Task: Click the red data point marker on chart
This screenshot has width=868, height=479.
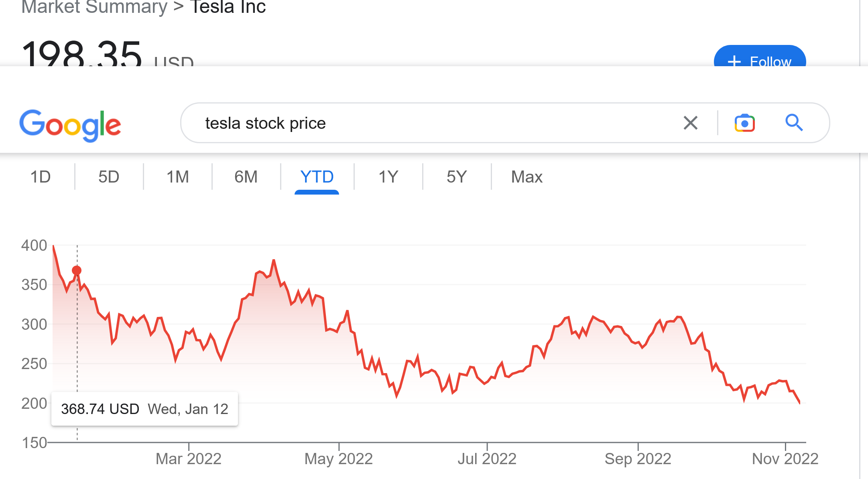Action: [77, 270]
